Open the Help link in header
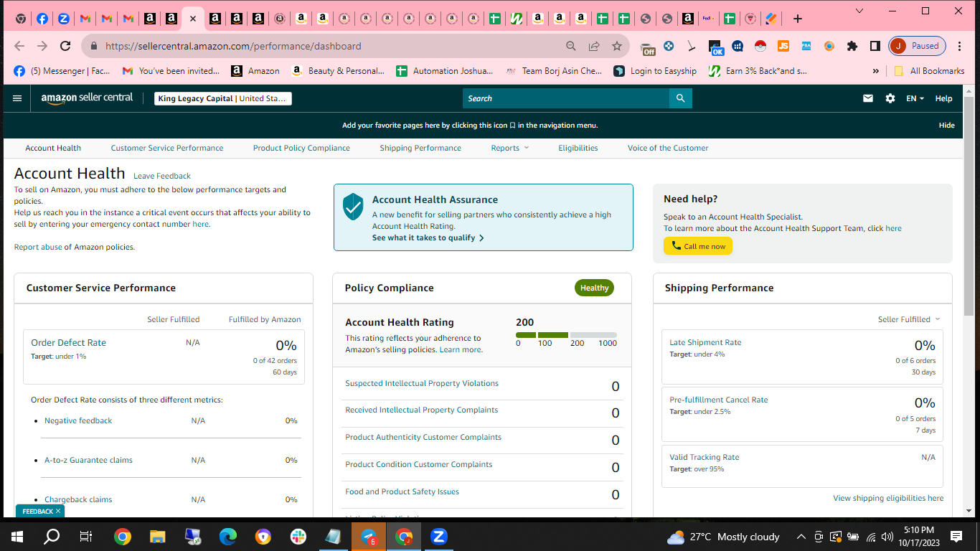The height and width of the screenshot is (551, 980). tap(943, 98)
